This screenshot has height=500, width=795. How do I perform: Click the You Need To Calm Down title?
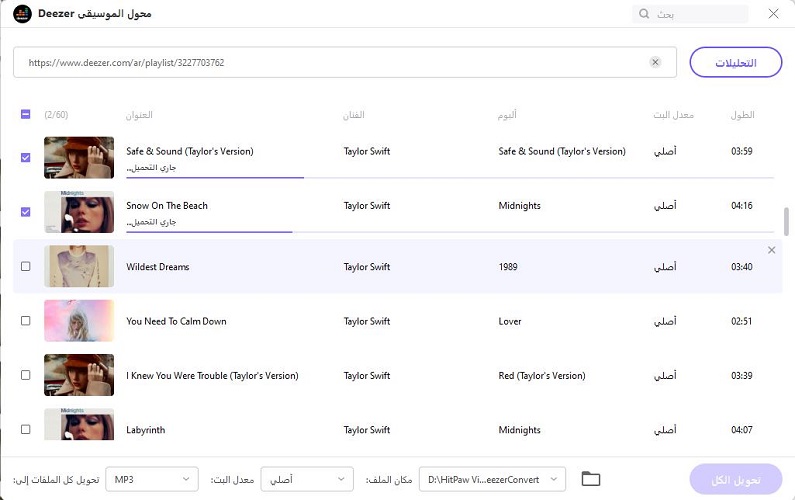coord(176,321)
